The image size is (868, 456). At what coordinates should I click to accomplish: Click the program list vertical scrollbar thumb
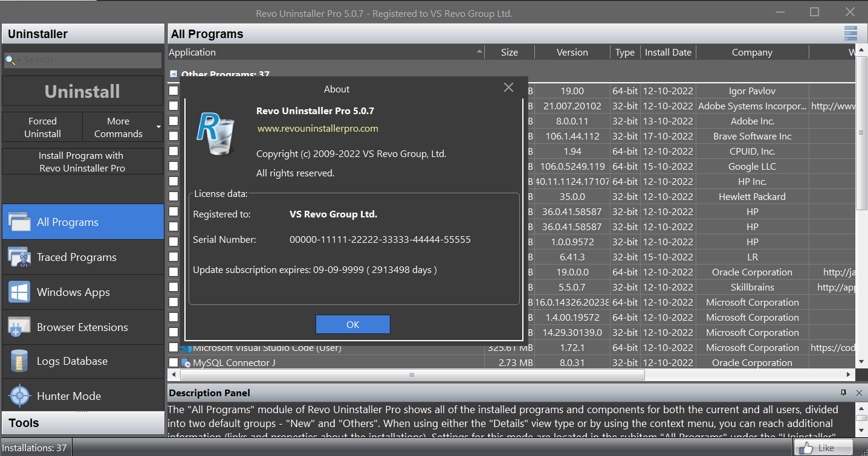coord(861,133)
